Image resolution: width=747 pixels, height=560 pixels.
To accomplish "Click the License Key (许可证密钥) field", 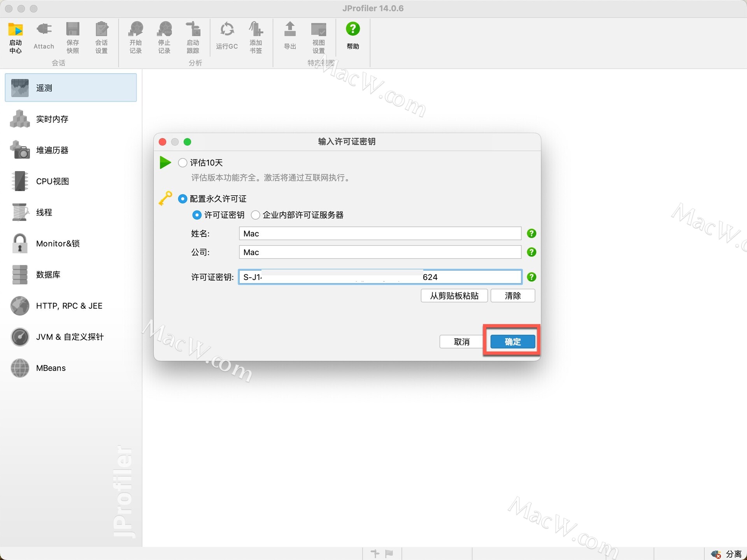I will [x=380, y=277].
